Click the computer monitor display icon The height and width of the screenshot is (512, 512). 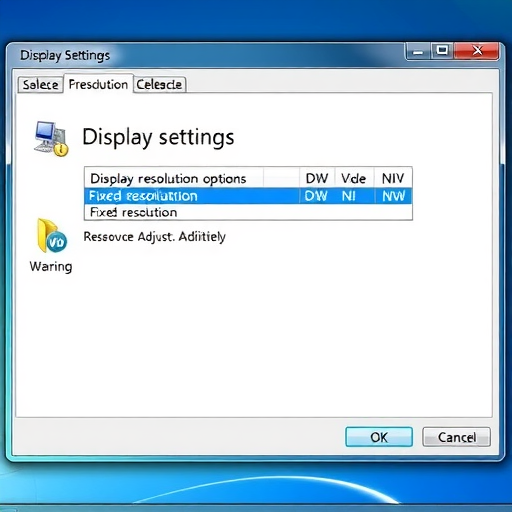click(x=51, y=138)
